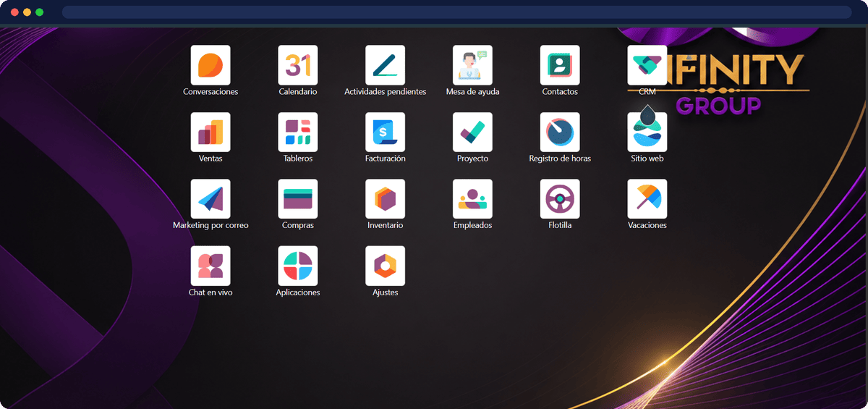Click the "Aplicaciones" text label
868x409 pixels.
(298, 292)
